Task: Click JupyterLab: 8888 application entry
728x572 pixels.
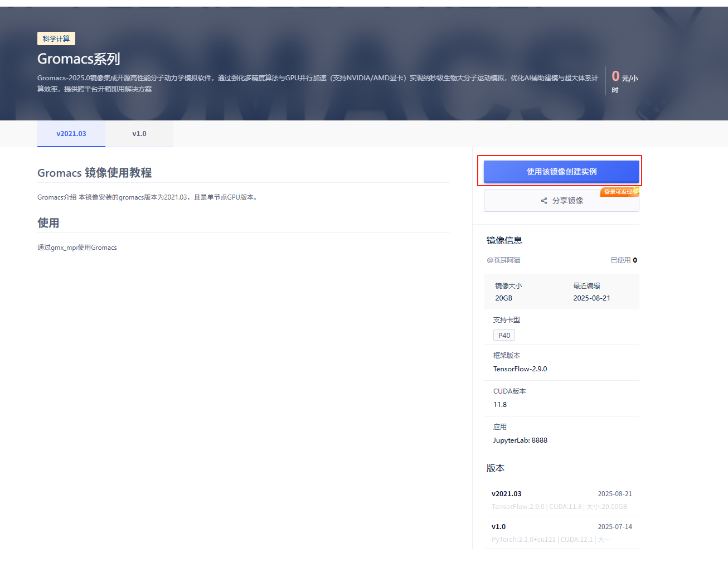Action: click(520, 440)
